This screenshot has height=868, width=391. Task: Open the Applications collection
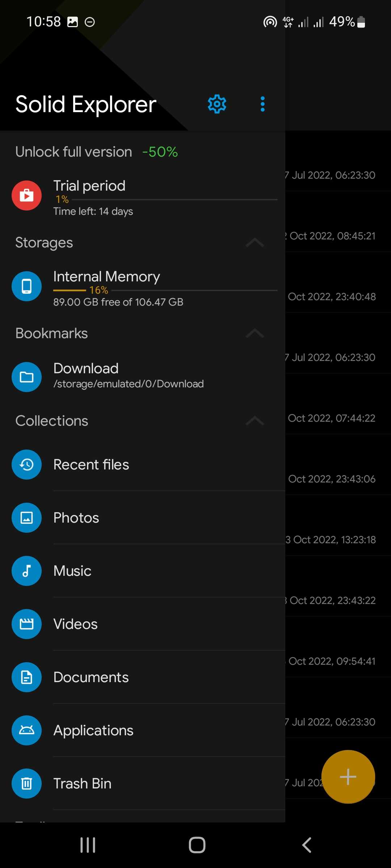point(143,730)
